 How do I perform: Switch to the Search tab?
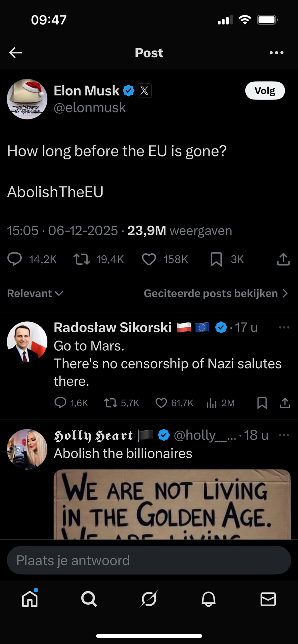pyautogui.click(x=89, y=599)
